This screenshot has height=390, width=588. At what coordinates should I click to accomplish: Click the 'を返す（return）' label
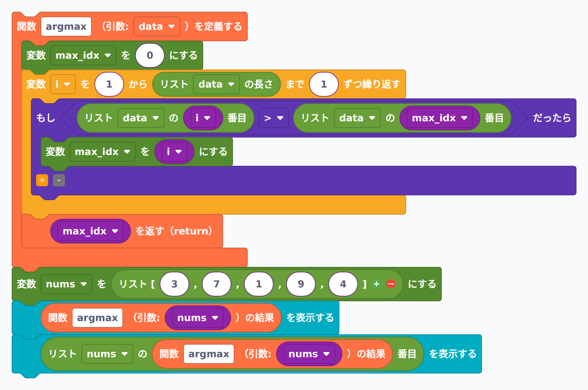pos(175,231)
